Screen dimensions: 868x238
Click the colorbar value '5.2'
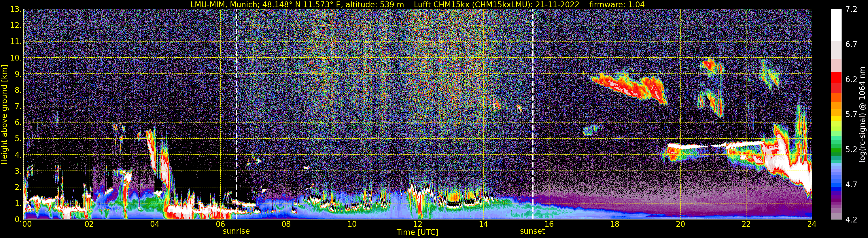tap(851, 149)
